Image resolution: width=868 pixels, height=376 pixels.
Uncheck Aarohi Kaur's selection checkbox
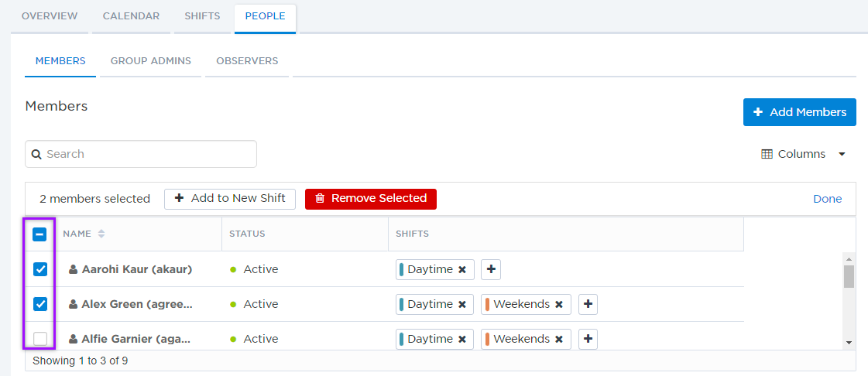click(40, 269)
